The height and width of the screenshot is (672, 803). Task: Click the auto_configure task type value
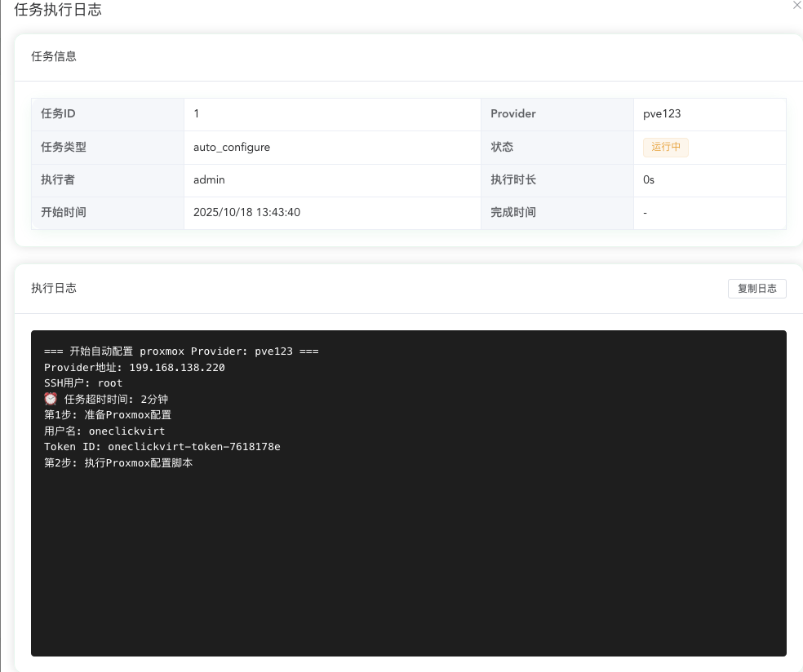[232, 148]
